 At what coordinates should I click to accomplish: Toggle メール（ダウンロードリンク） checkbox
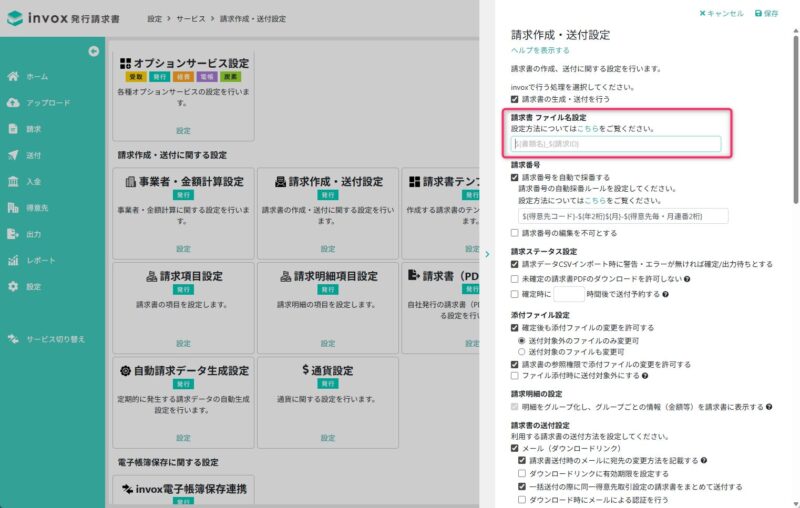tap(514, 448)
